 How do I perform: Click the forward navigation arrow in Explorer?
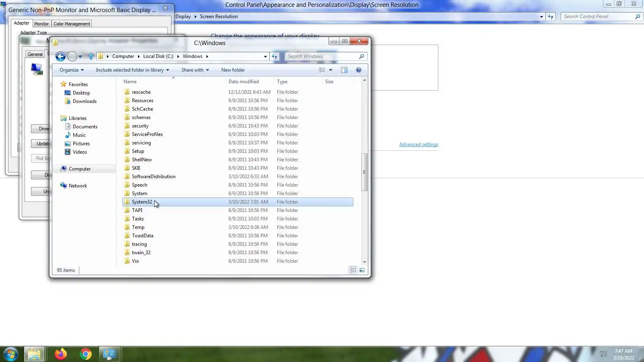[x=72, y=57]
